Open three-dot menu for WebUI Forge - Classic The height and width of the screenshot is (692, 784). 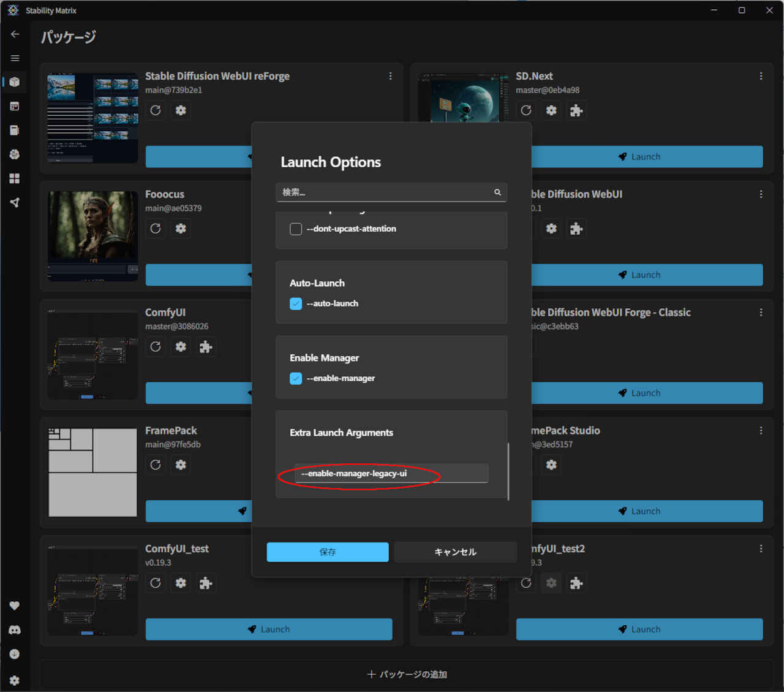point(761,313)
